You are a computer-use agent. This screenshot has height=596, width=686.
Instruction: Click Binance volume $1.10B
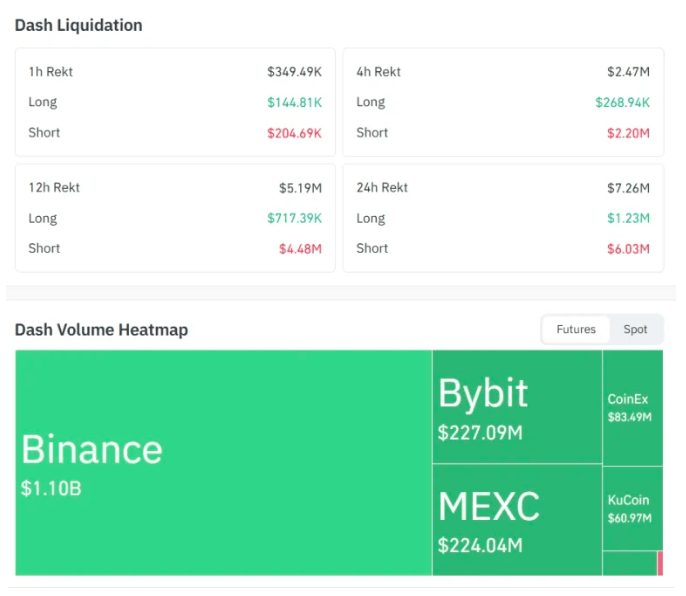click(x=51, y=488)
